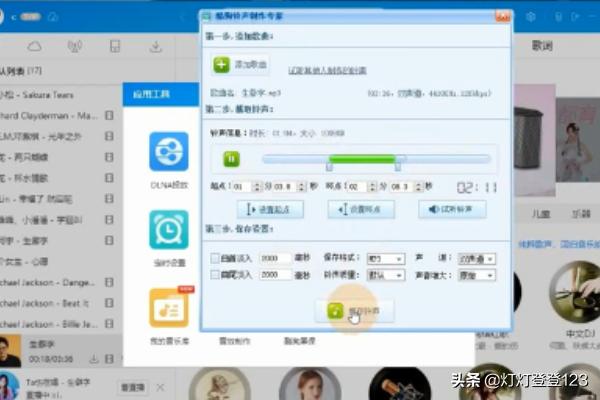Open the DLNA playback tool icon

click(168, 153)
